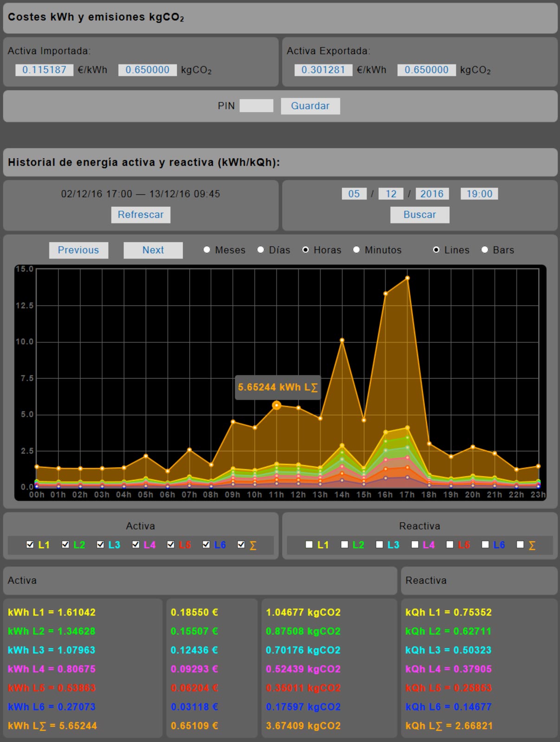
Task: Click the Guardar button
Action: (x=310, y=106)
